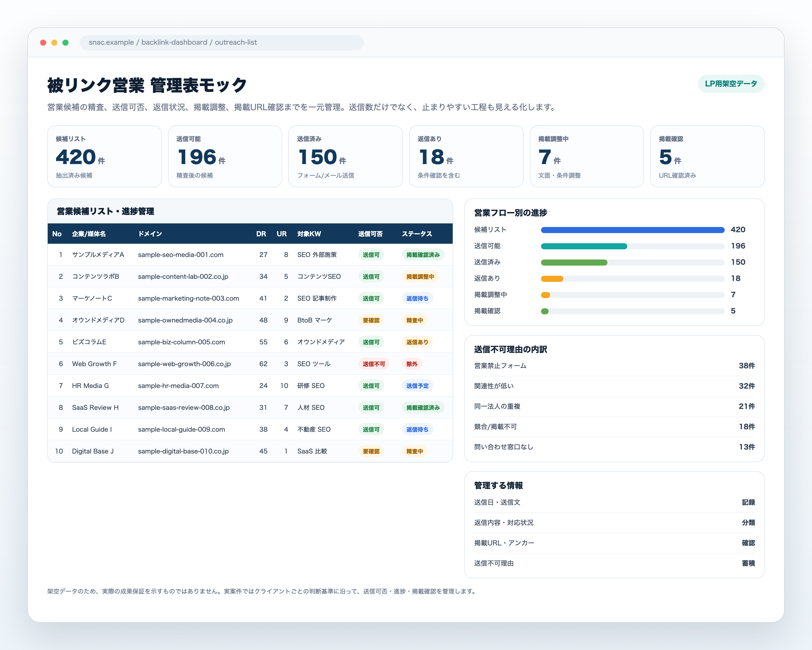Select SaaS Review H row name

(x=95, y=408)
